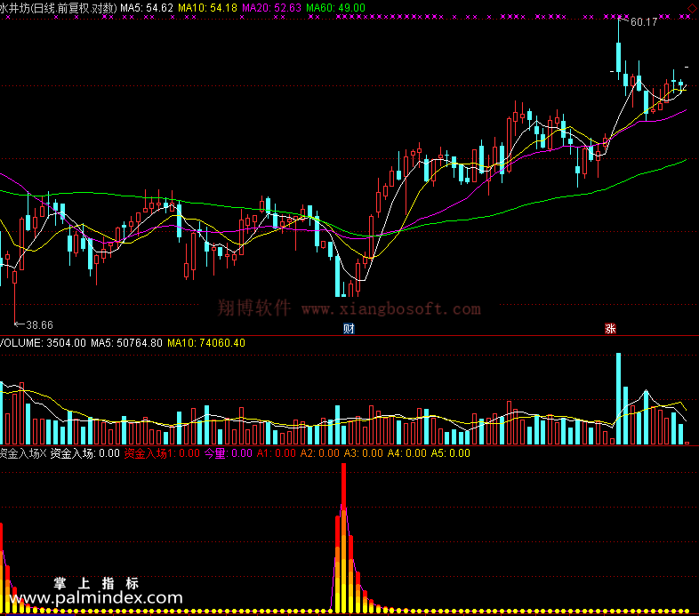
Task: Click the A1: 0.00 value
Action: [277, 453]
